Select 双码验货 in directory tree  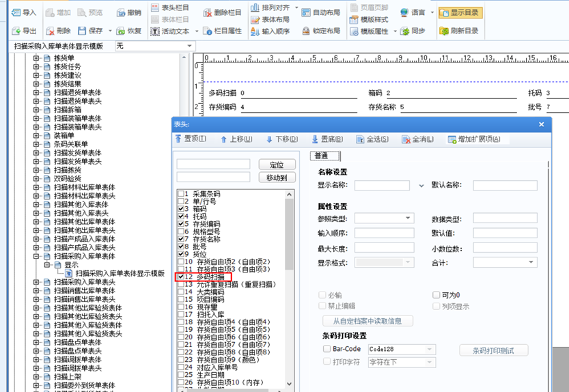[x=68, y=179]
